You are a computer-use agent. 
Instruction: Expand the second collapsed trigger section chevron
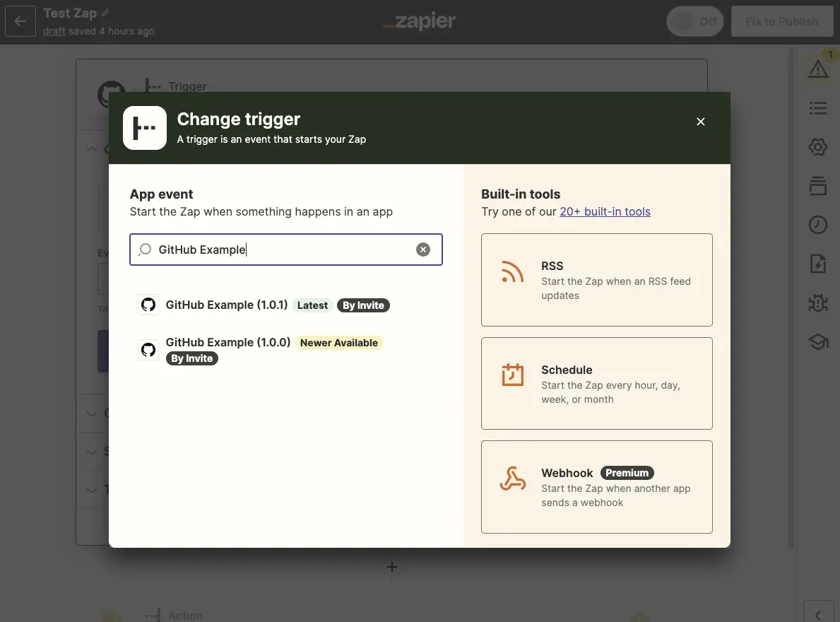tap(92, 413)
